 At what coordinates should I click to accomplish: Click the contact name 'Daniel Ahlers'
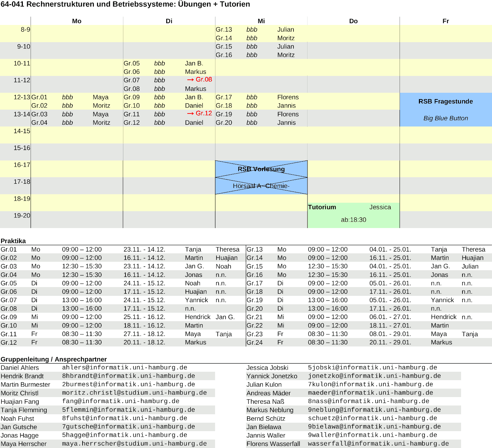[x=20, y=368]
